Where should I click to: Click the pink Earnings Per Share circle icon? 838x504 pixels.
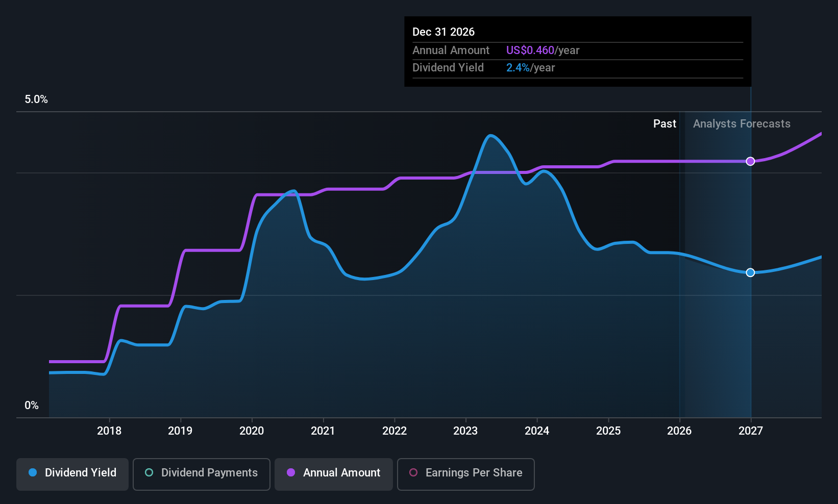coord(413,472)
